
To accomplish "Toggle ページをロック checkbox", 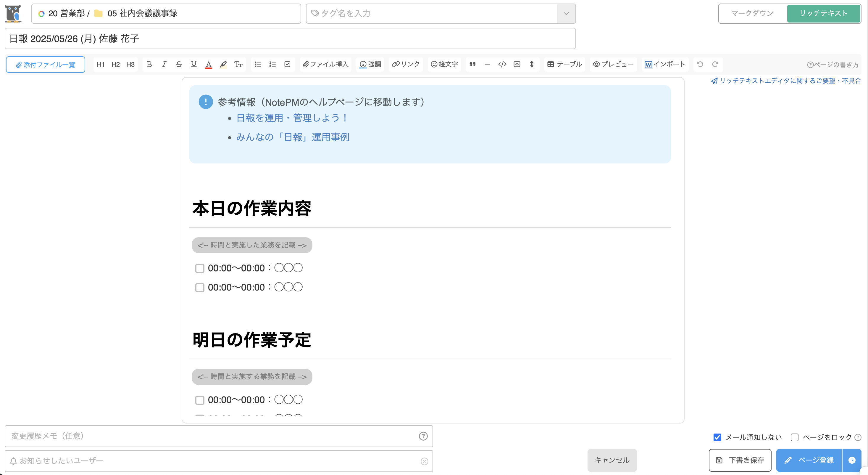I will click(795, 438).
